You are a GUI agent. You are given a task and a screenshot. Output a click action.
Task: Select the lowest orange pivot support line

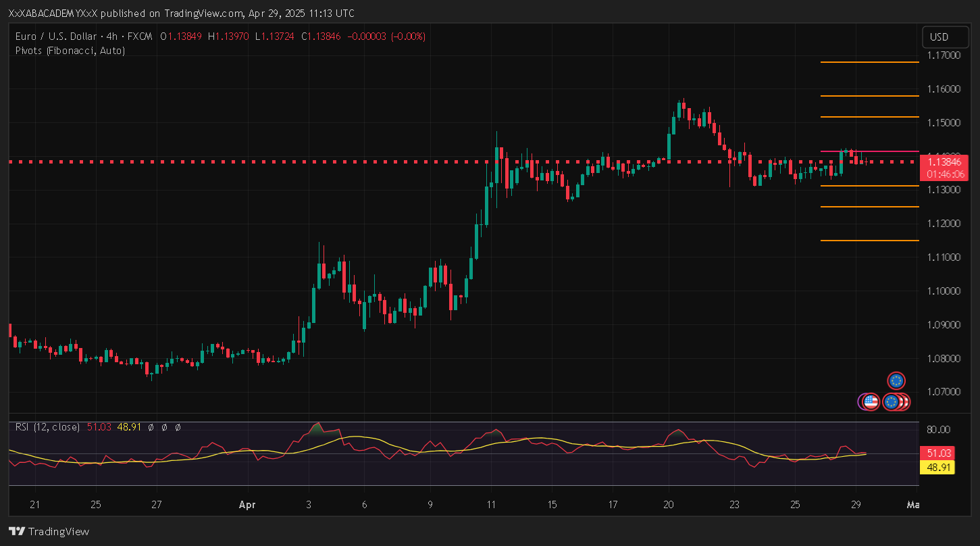869,241
